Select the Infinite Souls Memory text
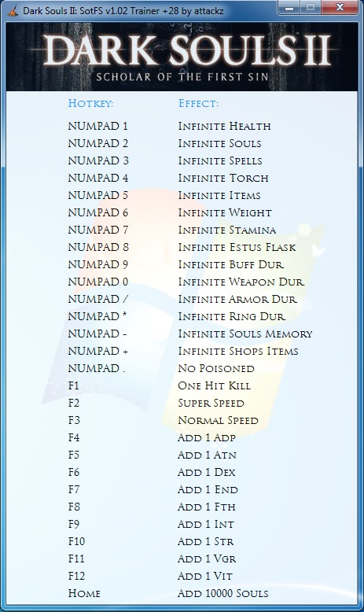 (245, 334)
